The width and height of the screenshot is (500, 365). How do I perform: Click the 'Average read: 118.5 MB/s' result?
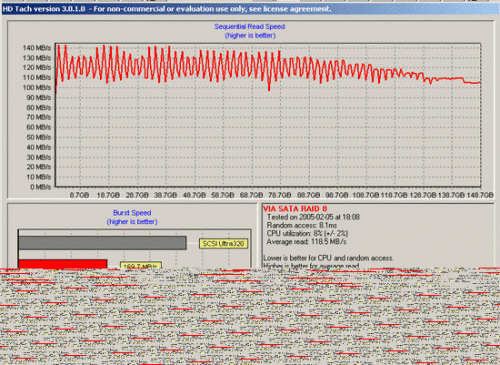(x=306, y=242)
